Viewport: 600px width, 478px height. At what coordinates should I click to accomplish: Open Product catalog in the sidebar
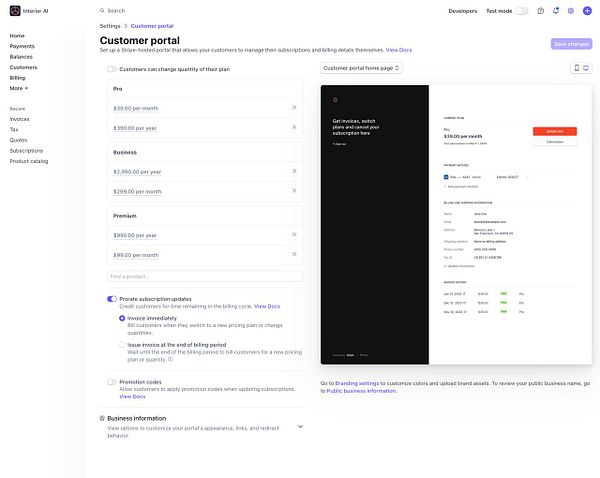(29, 161)
